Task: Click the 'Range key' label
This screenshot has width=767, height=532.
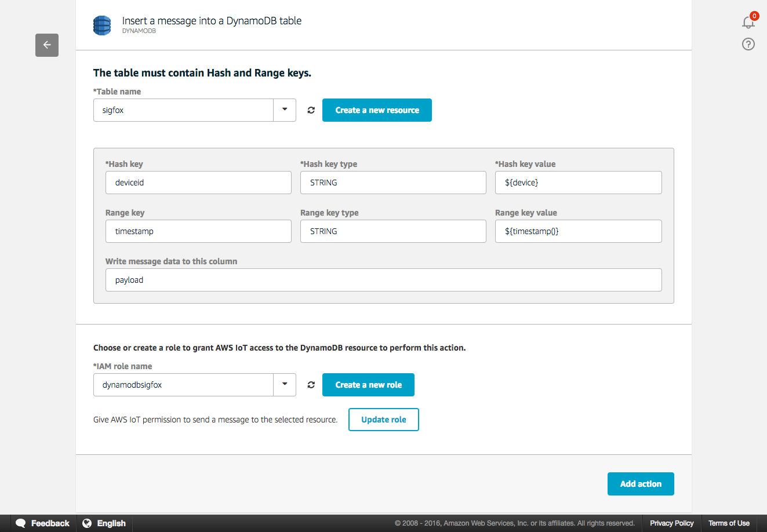Action: (x=125, y=213)
